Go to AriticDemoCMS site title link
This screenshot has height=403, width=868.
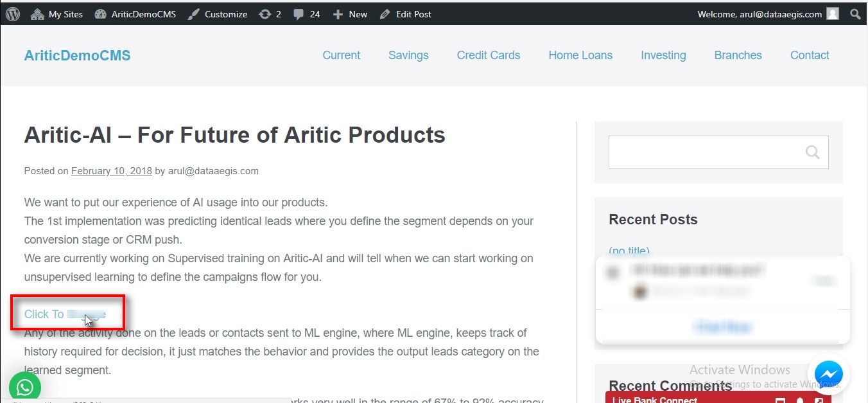77,55
